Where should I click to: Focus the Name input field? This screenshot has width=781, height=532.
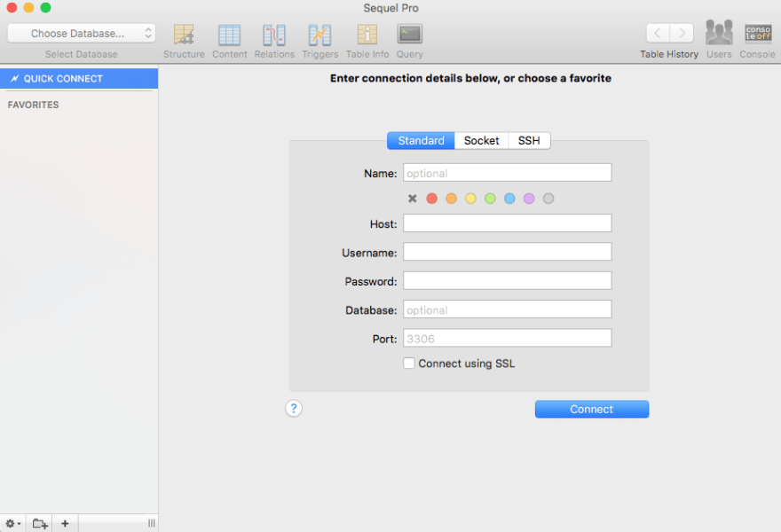coord(507,173)
